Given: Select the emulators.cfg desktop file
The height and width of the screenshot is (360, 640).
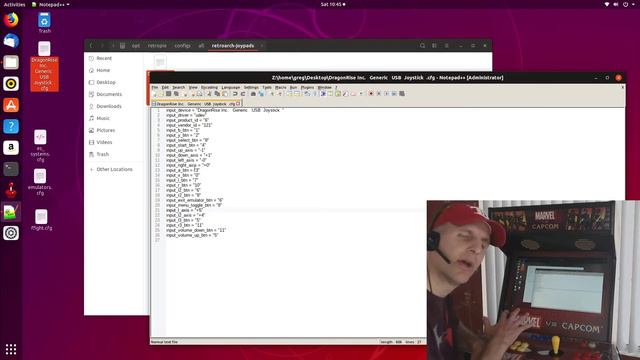Looking at the screenshot, I should (40, 182).
